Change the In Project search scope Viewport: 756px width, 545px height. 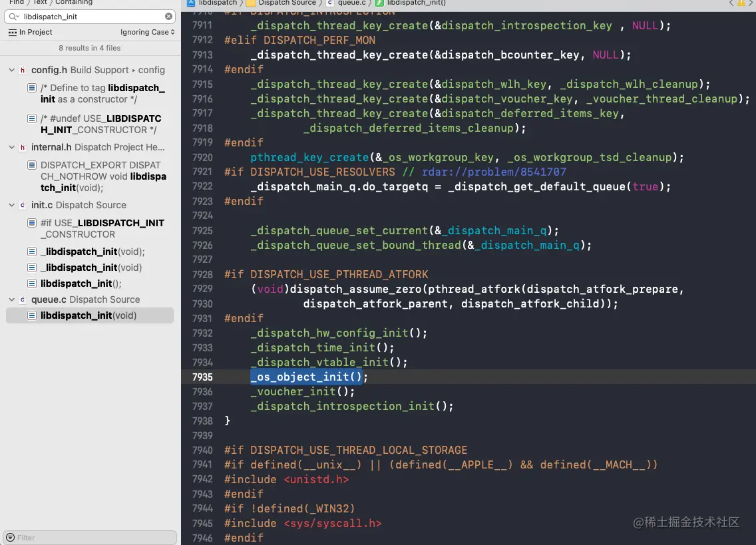31,33
